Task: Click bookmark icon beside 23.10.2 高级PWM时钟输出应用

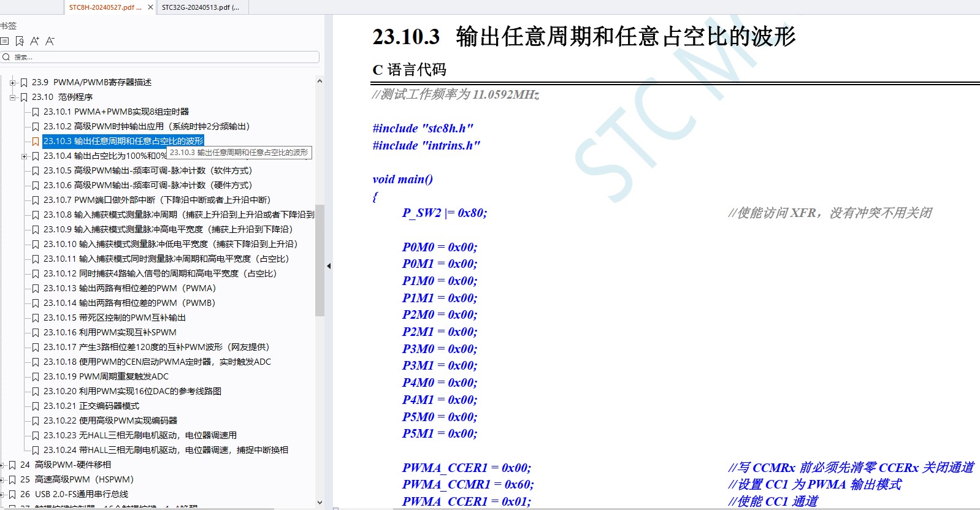Action: tap(36, 126)
